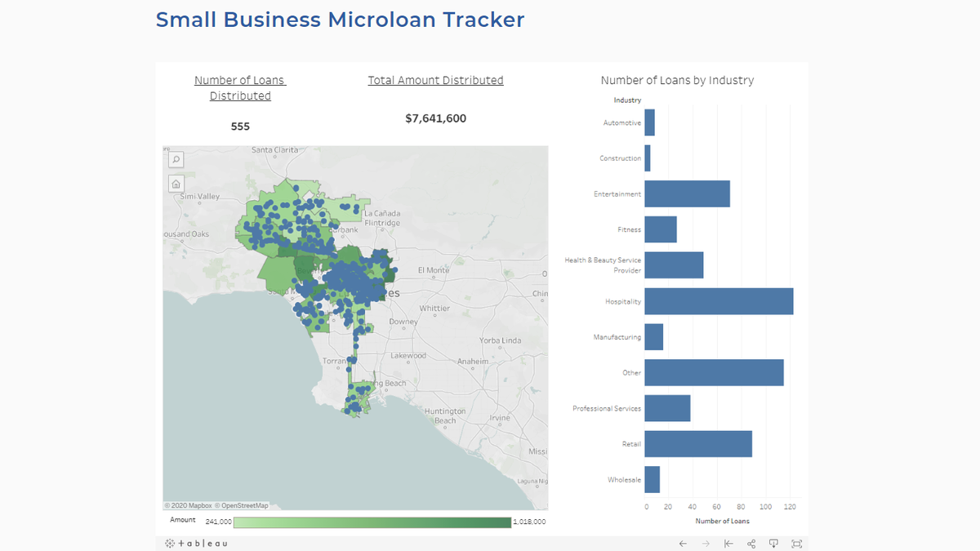Select the Hospitality bar
This screenshot has height=551, width=980.
pyautogui.click(x=719, y=301)
